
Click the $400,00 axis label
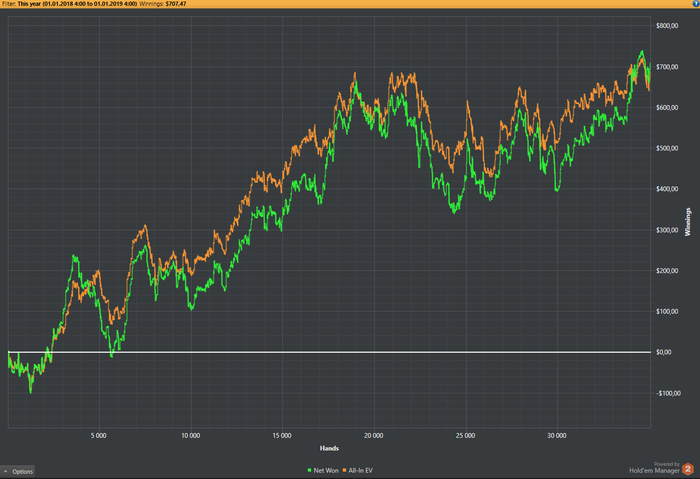pos(667,189)
